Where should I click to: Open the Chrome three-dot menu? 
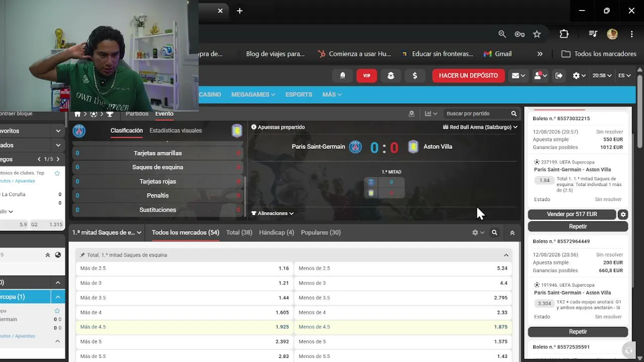631,34
